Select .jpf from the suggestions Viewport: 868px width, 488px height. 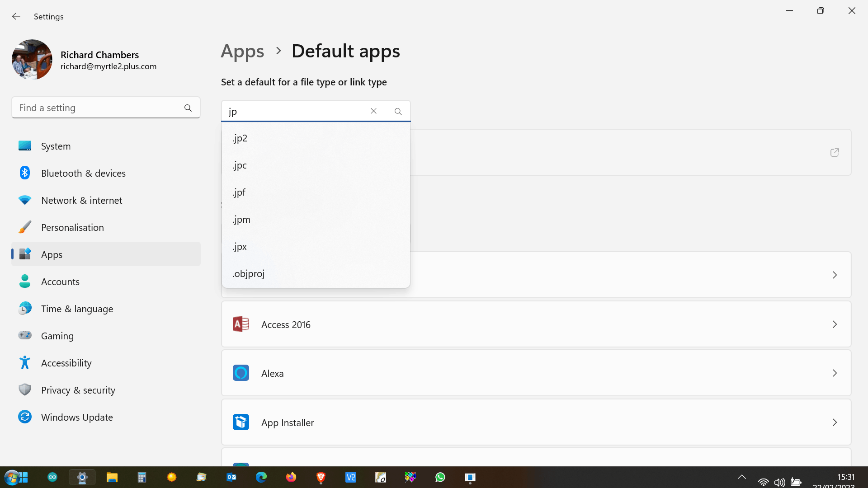(316, 192)
